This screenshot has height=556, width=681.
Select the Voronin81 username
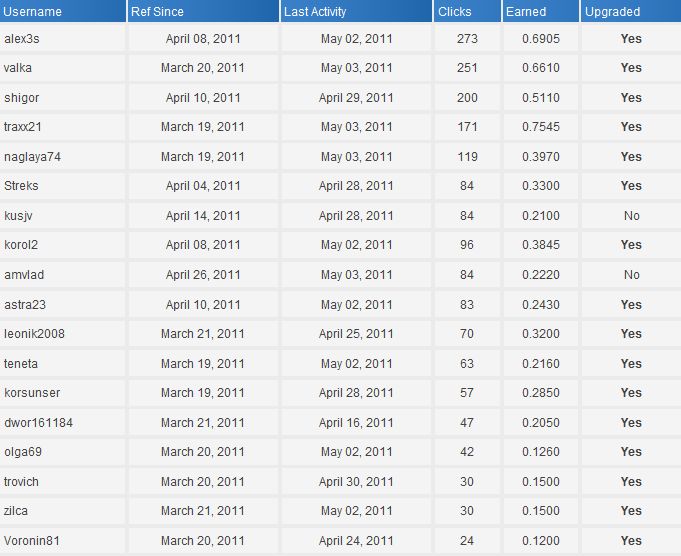click(x=32, y=541)
